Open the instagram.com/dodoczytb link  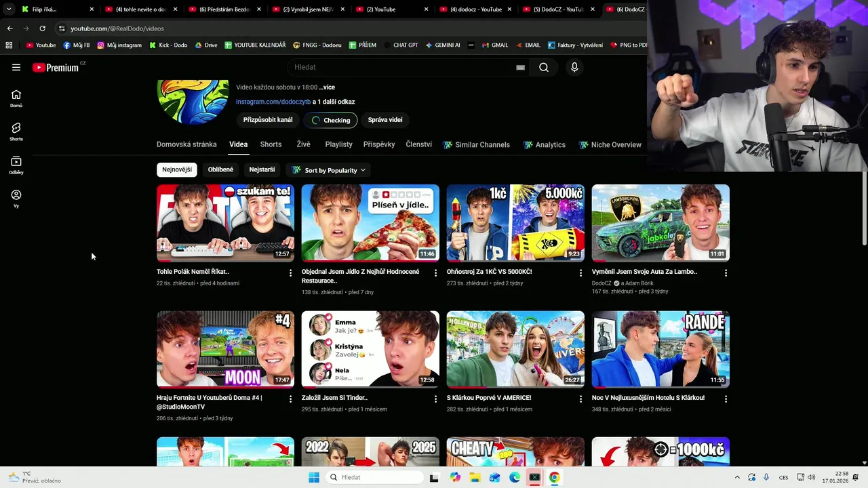(273, 102)
